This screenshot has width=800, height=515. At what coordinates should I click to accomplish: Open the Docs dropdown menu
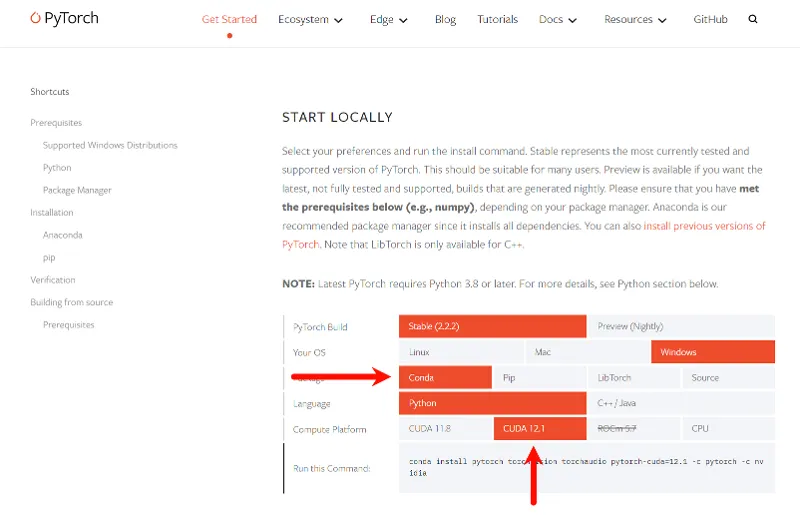tap(558, 19)
